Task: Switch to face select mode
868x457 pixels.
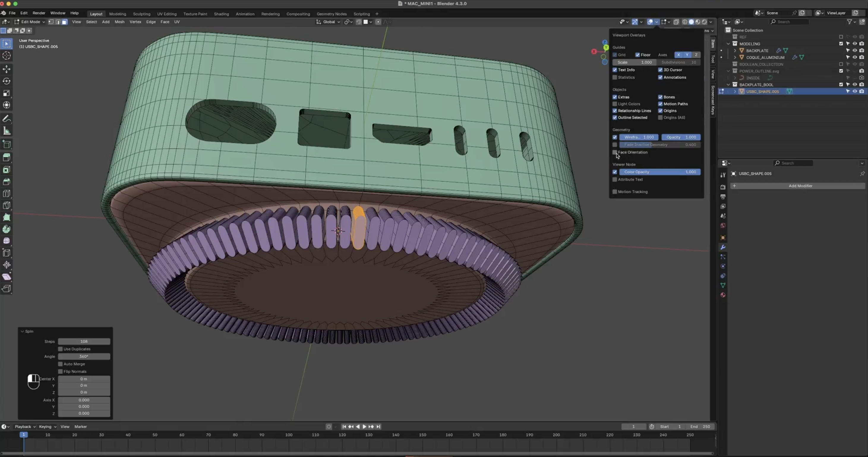Action: click(64, 22)
